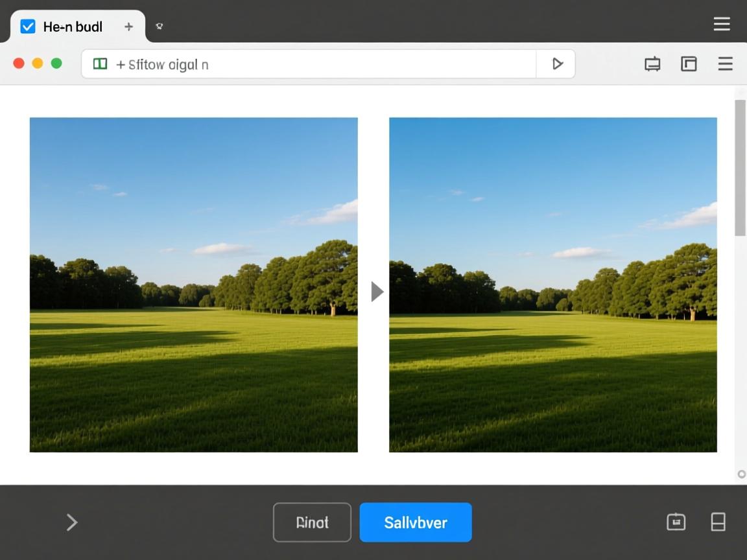Open a new tab with the plus button
This screenshot has height=560, width=747.
[x=128, y=27]
